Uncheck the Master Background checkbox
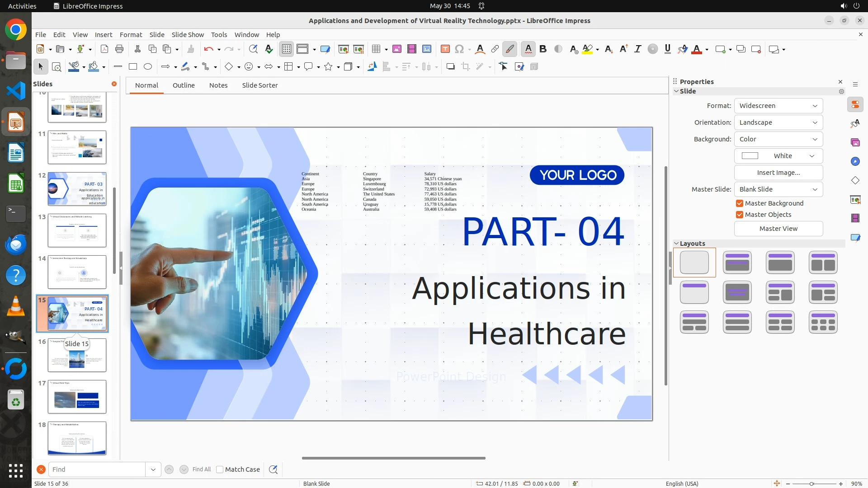 tap(740, 203)
